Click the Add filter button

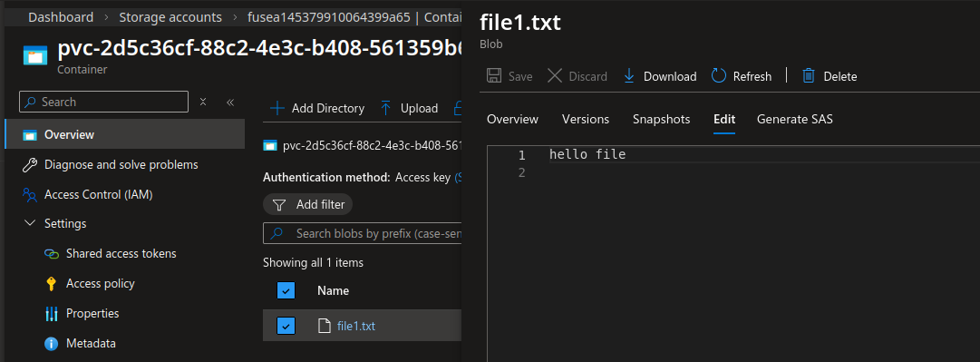click(x=308, y=204)
